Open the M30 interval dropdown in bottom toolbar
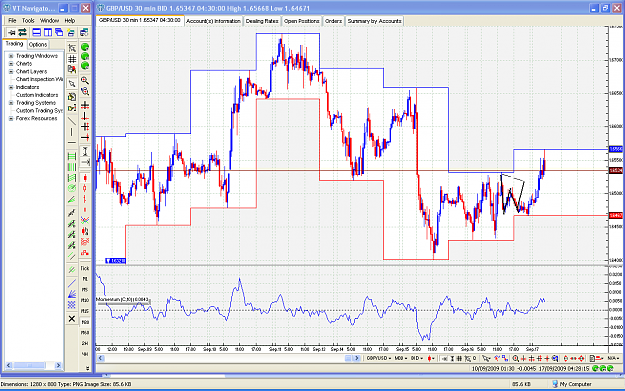This screenshot has height=391, width=625. pos(401,358)
